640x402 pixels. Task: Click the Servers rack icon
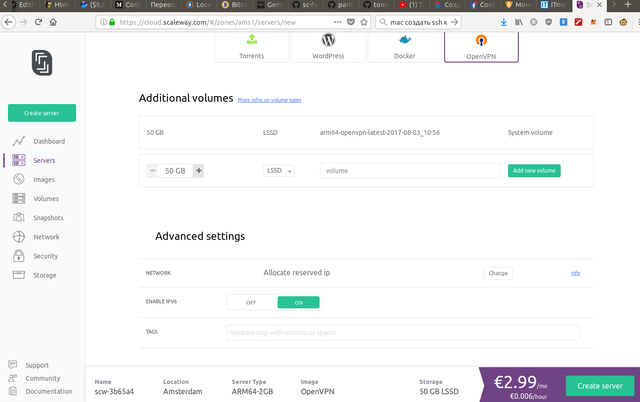pos(19,160)
